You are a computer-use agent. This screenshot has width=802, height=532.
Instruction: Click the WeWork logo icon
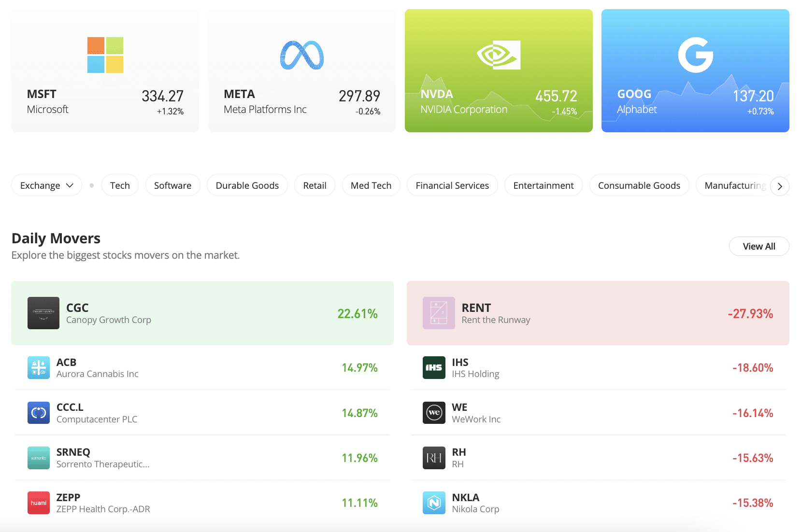tap(434, 413)
